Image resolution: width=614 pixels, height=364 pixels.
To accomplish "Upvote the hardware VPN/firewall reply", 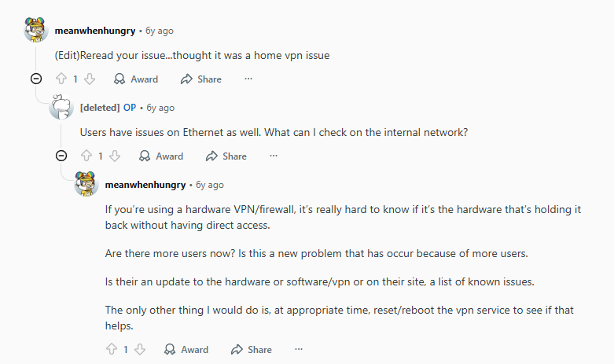I will pos(111,350).
